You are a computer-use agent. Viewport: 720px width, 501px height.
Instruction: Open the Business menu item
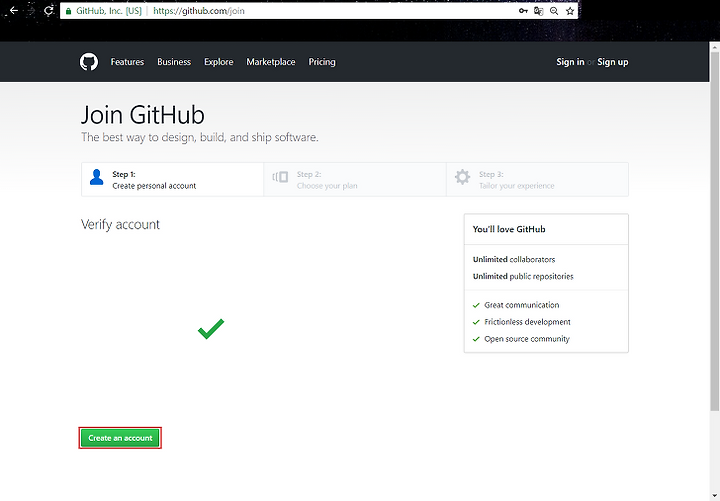[174, 62]
